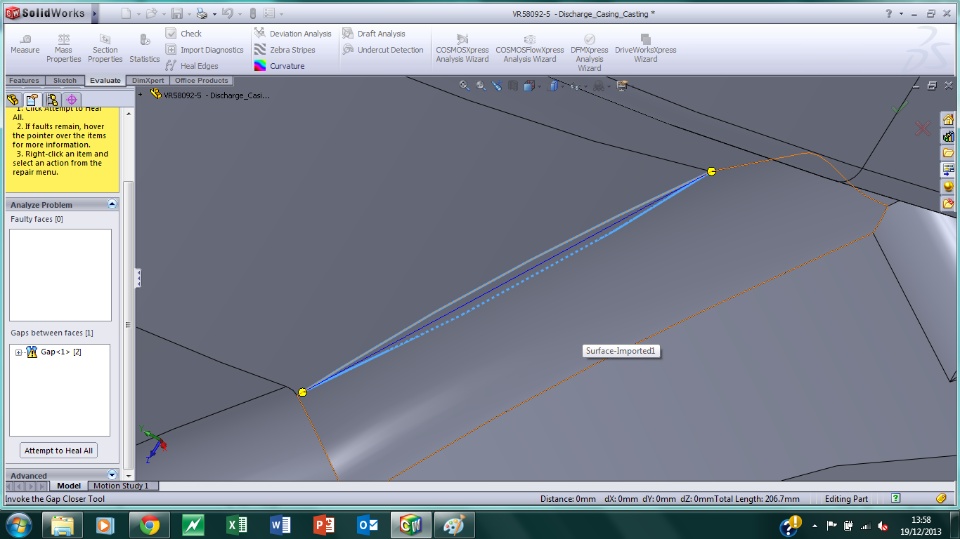Expand SolidWorks menu arrow
The height and width of the screenshot is (539, 960).
click(x=95, y=13)
